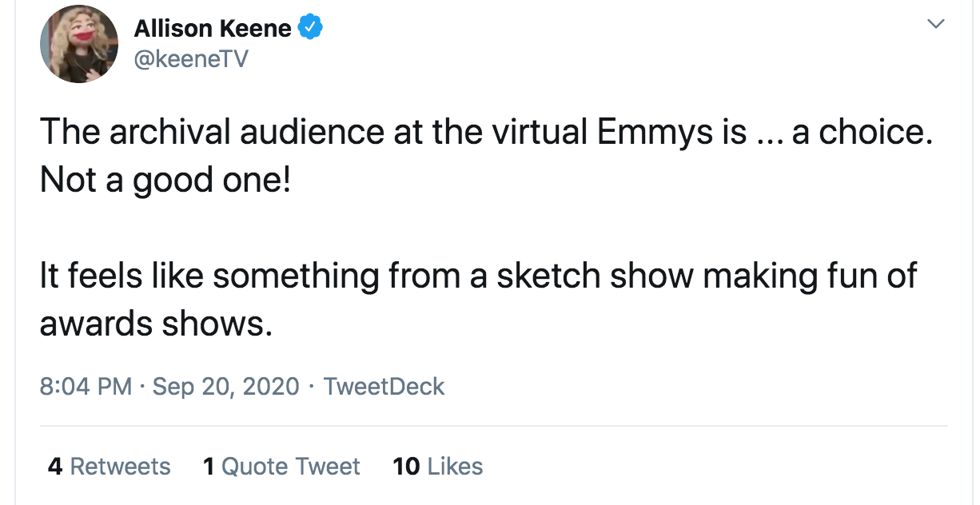The image size is (980, 505).
Task: Click the blue verified badge icon
Action: [x=310, y=29]
